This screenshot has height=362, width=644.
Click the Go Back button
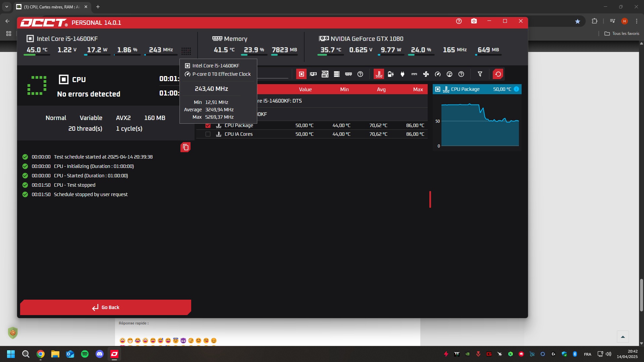coord(106,307)
